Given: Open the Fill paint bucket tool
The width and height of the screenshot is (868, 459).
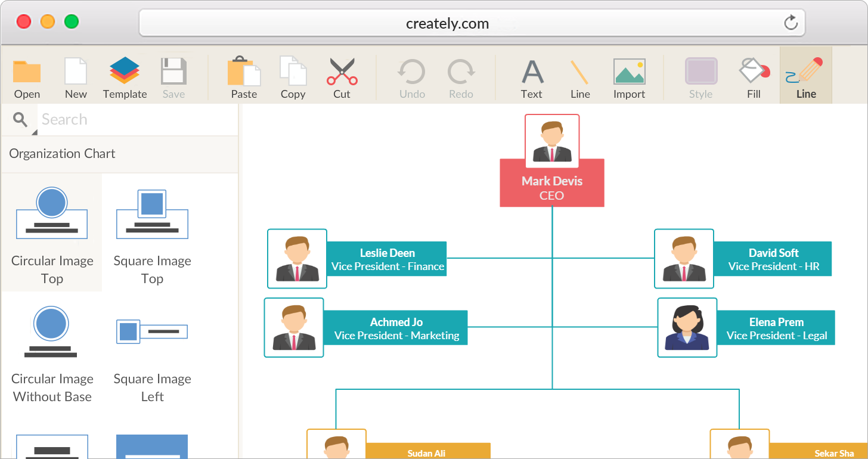Looking at the screenshot, I should coord(754,73).
